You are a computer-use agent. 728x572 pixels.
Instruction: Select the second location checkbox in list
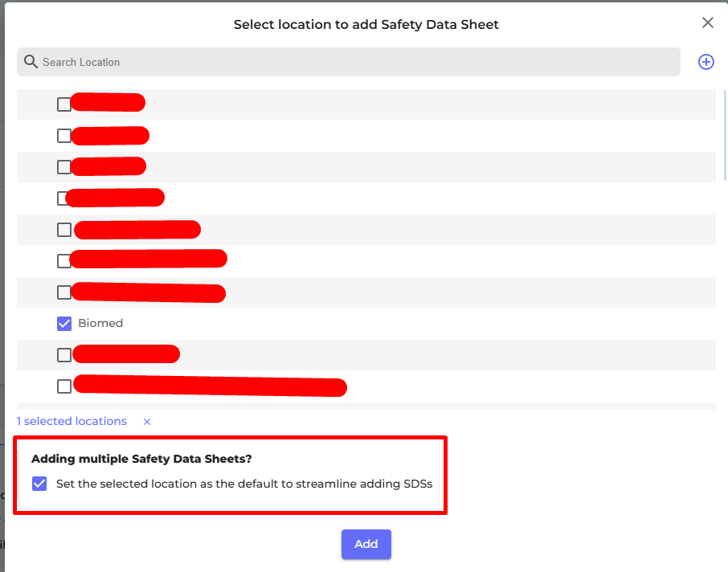[x=64, y=136]
